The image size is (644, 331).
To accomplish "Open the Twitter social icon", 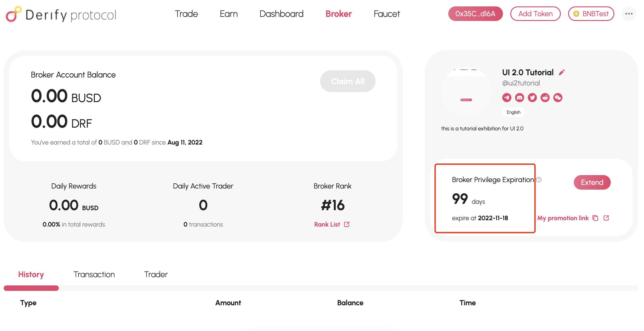I will (x=532, y=98).
